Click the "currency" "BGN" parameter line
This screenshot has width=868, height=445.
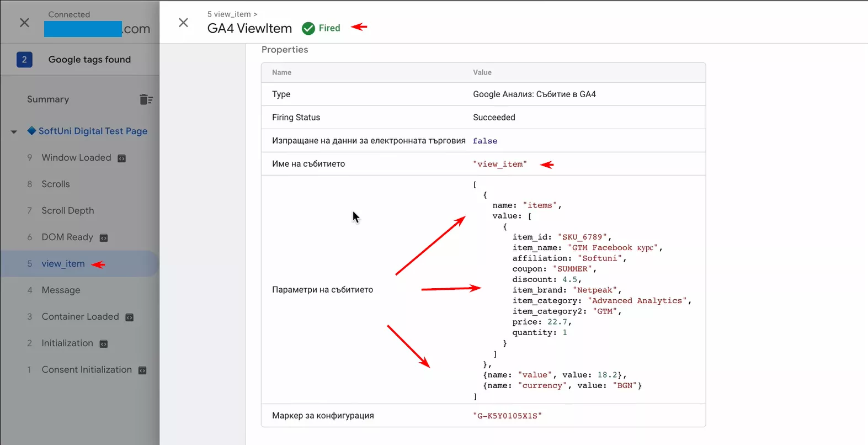562,385
